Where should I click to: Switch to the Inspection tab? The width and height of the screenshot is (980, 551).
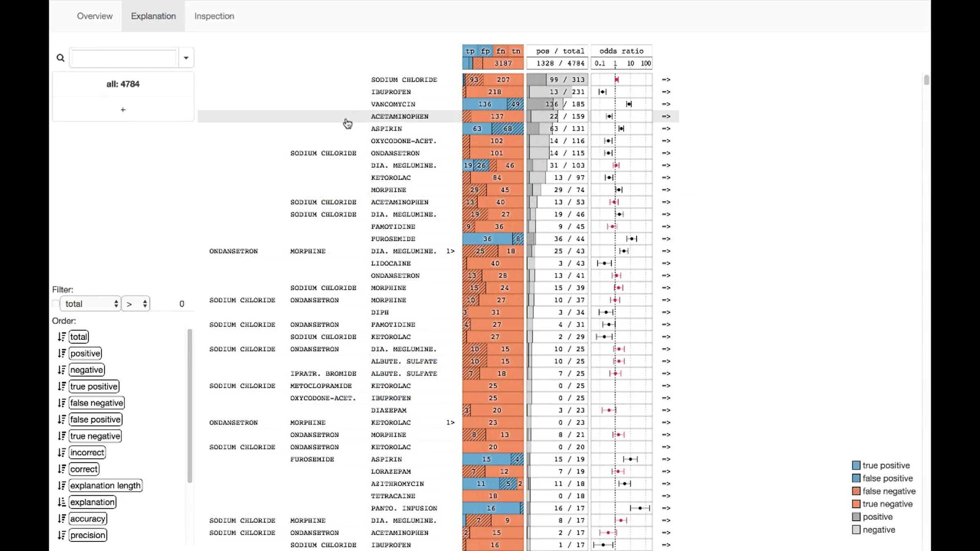pos(214,16)
